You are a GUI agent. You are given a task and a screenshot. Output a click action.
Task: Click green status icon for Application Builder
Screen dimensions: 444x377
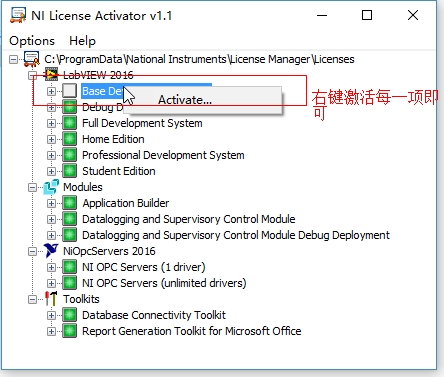coord(69,203)
